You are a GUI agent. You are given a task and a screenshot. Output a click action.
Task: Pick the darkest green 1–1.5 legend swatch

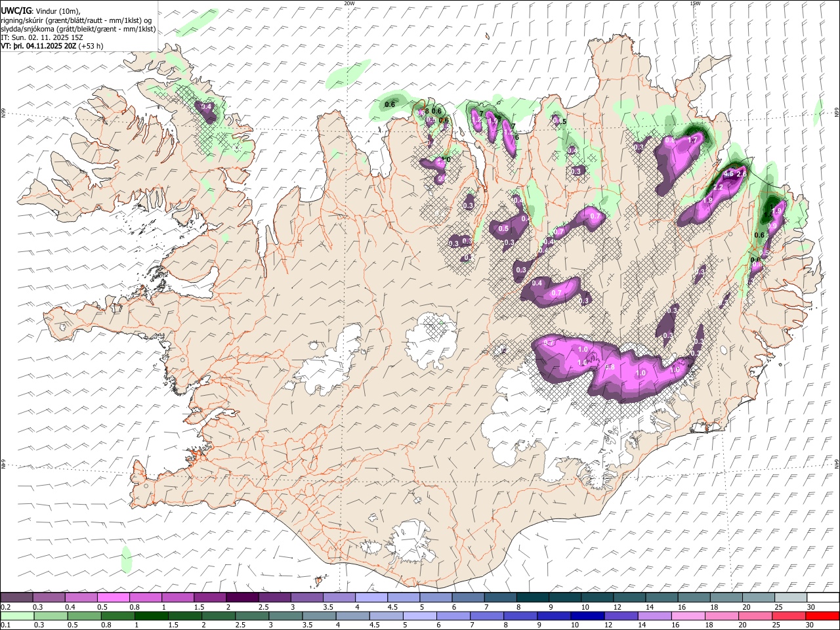[152, 616]
